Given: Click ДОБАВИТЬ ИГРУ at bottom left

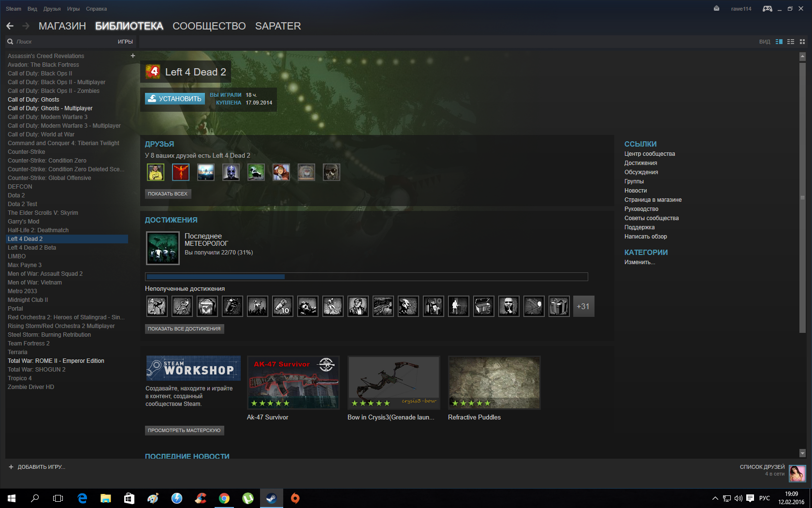Looking at the screenshot, I should pos(37,467).
